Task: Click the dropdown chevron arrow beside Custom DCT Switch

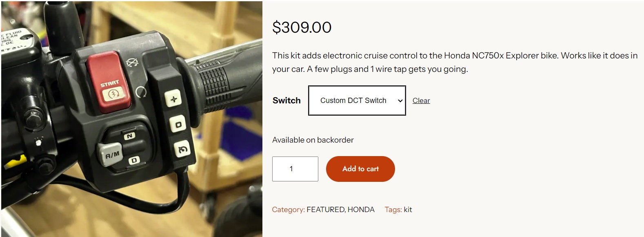Action: [x=400, y=101]
